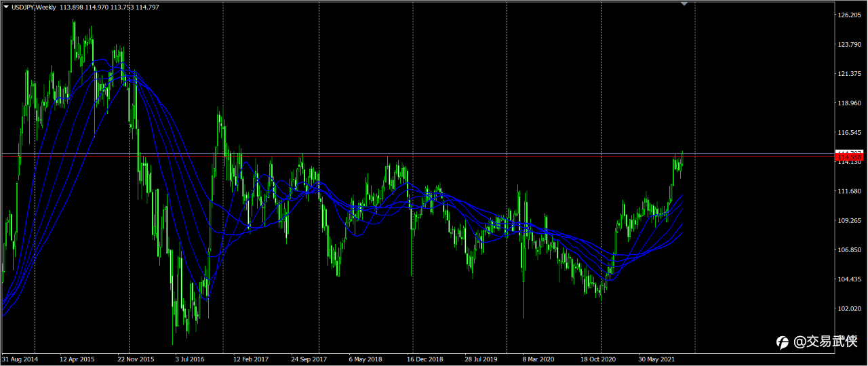Click the 116.545 price axis label
Screen dimensions: 868x366
click(850, 133)
